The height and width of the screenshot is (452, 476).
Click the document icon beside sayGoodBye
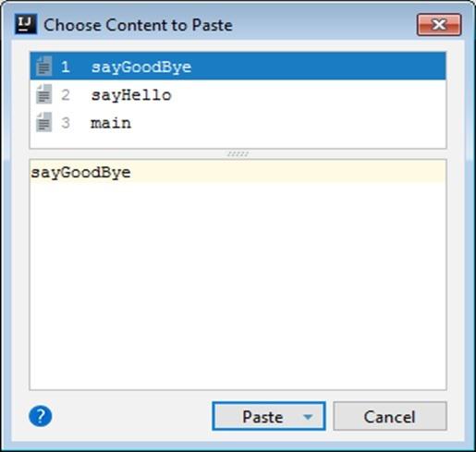(43, 66)
